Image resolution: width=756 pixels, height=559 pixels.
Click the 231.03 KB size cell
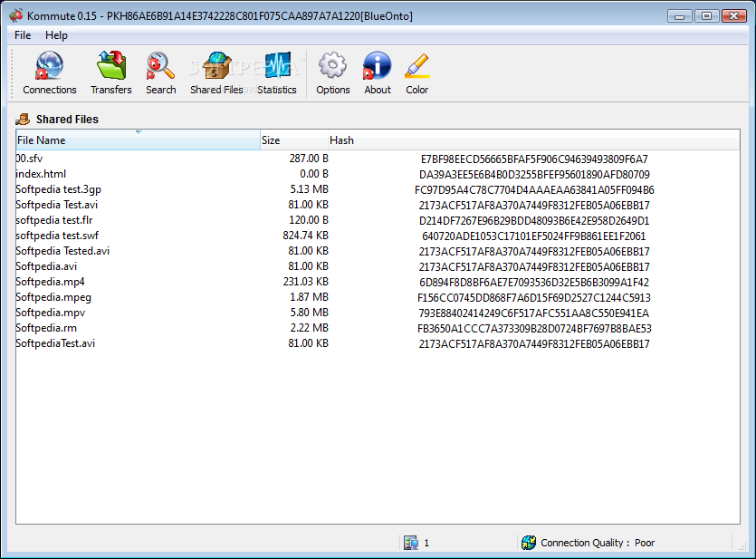pos(306,282)
